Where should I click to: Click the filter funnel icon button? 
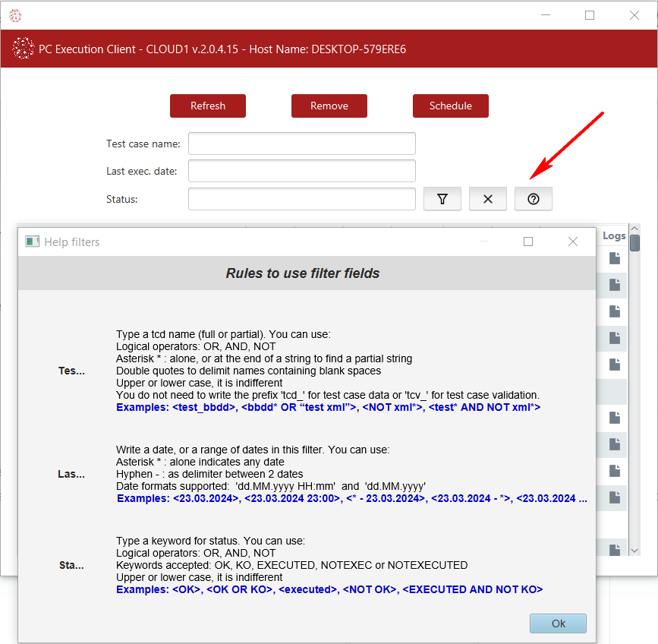(x=442, y=199)
